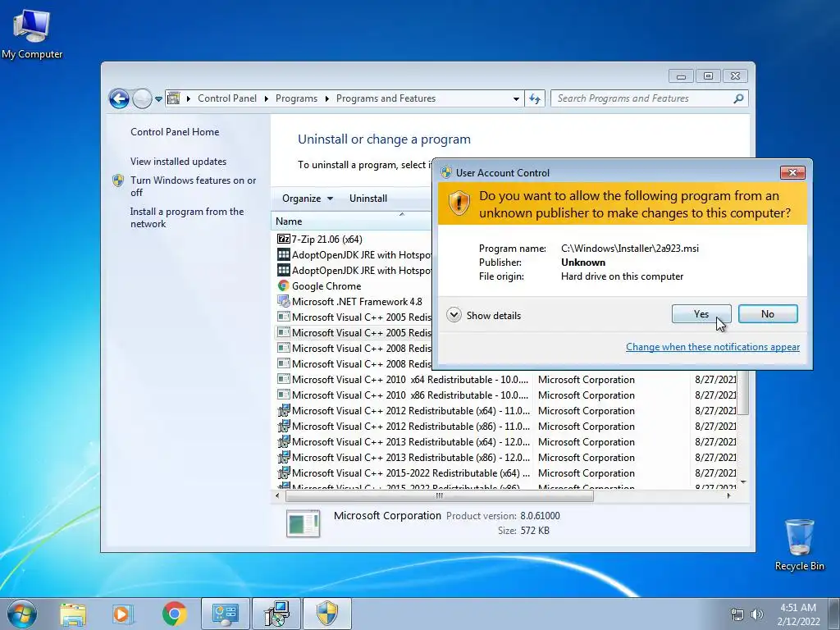This screenshot has height=630, width=840.
Task: Minimize the Programs and Features window
Action: (x=682, y=76)
